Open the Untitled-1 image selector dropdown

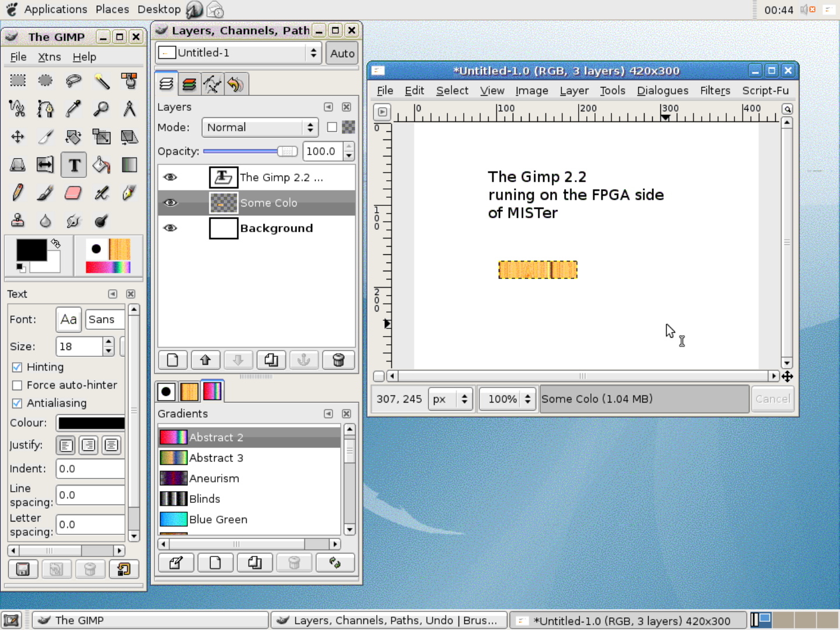pos(239,53)
